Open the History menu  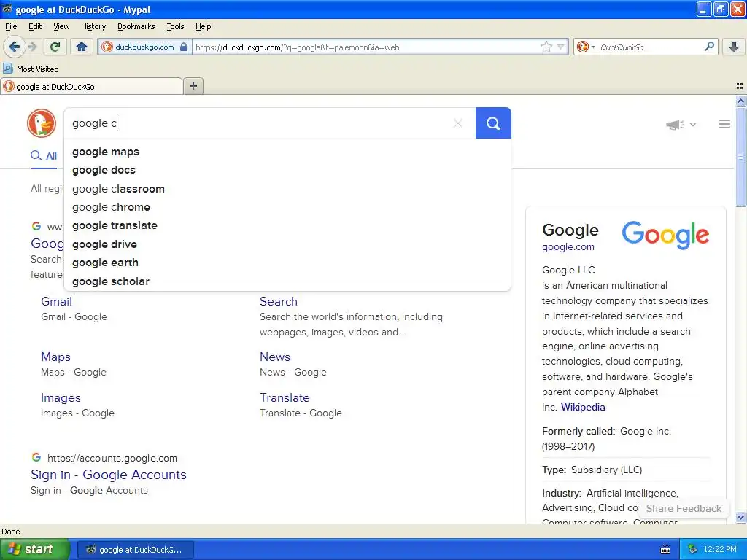[93, 26]
